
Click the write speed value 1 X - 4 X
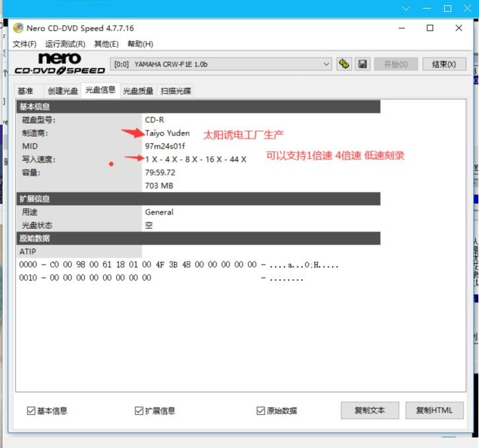[x=195, y=159]
